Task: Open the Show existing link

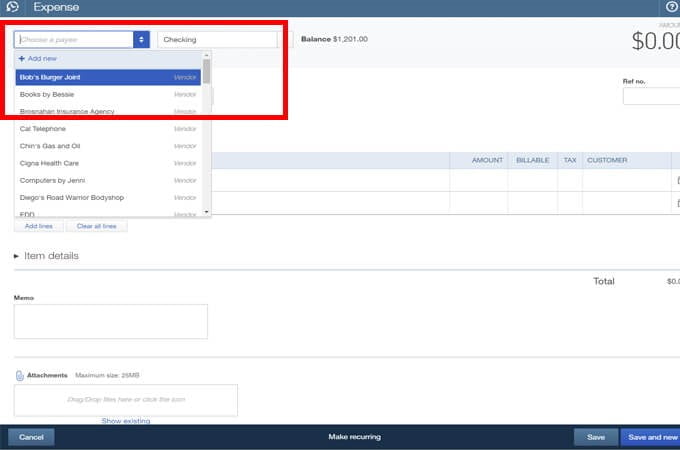Action: tap(126, 421)
